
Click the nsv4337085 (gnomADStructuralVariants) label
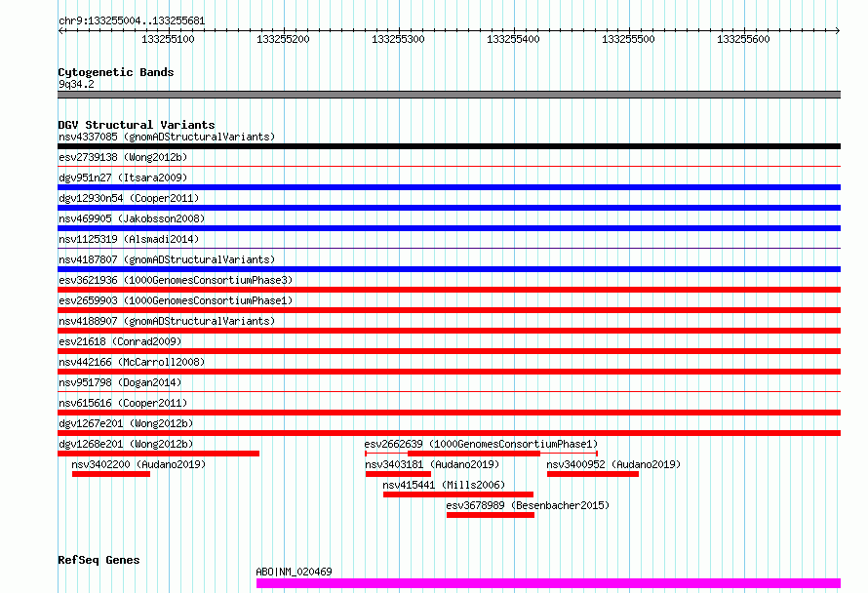[x=167, y=137]
